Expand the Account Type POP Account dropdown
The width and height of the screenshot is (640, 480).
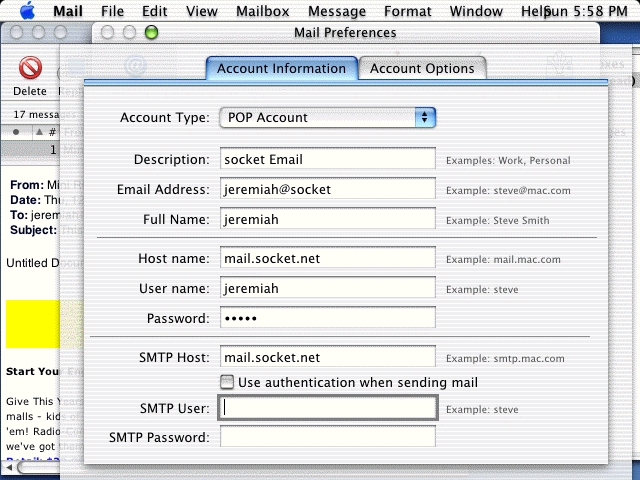tap(328, 118)
